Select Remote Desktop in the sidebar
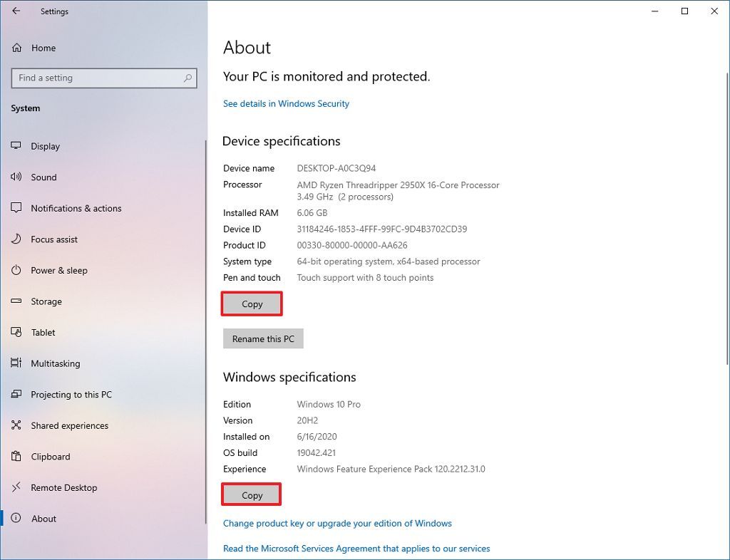Viewport: 730px width, 560px height. 63,487
